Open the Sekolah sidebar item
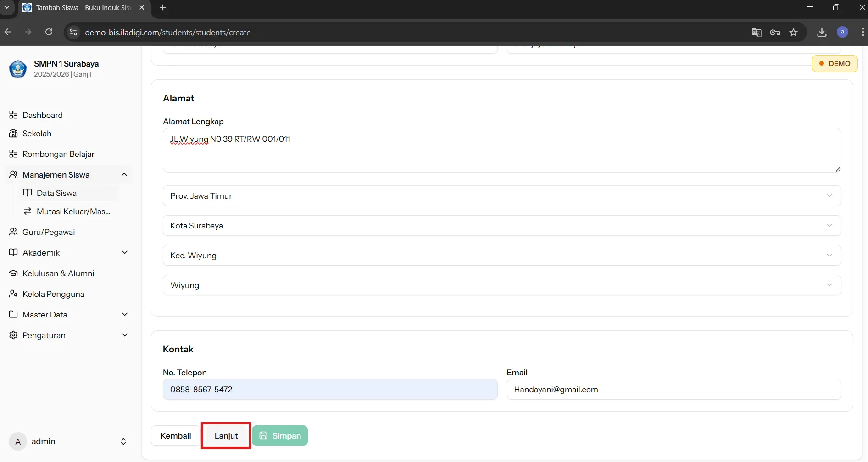 [37, 134]
